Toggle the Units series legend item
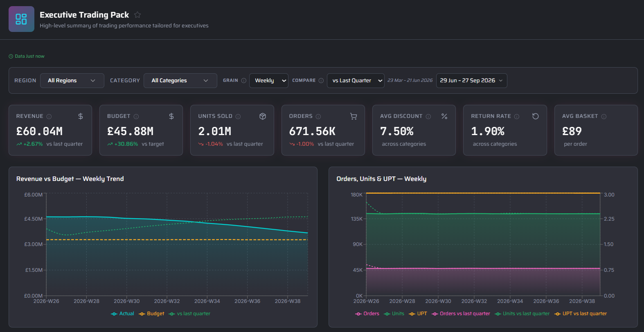The width and height of the screenshot is (644, 332). click(394, 314)
